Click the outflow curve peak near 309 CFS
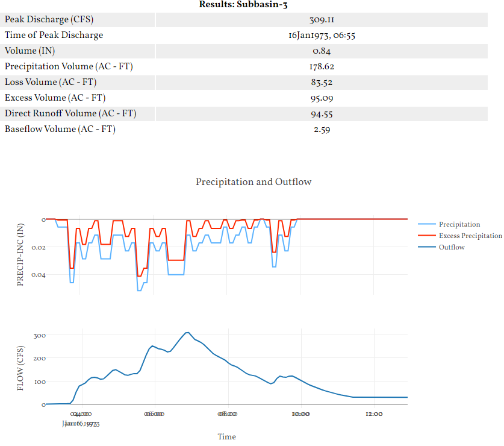504x446 pixels. pyautogui.click(x=187, y=333)
